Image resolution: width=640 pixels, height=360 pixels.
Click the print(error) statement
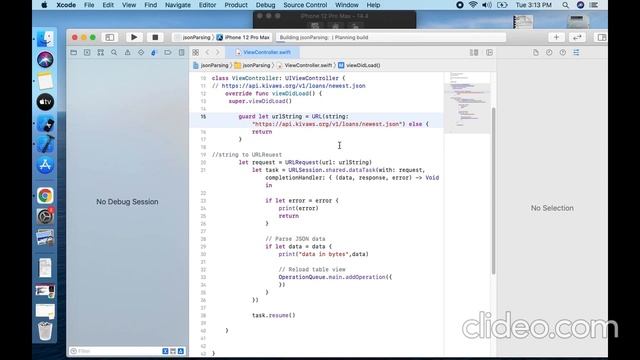point(298,208)
